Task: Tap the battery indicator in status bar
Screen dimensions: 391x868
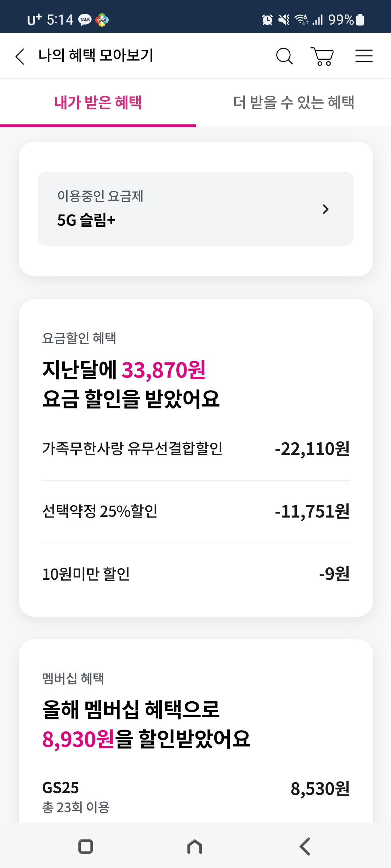Action: (x=360, y=20)
